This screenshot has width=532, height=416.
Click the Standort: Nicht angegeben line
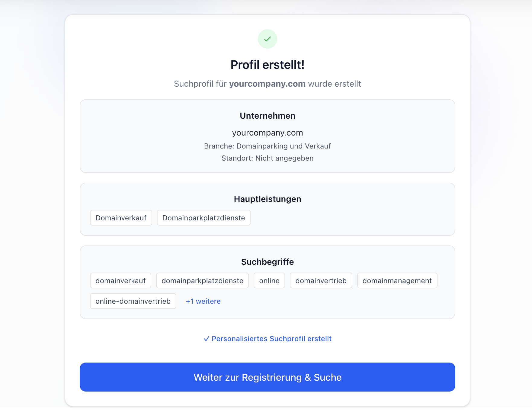point(267,158)
